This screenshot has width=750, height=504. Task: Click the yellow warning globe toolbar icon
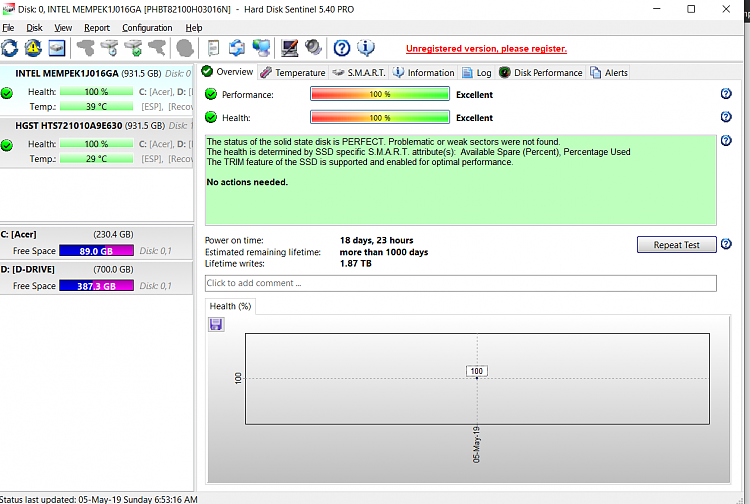click(33, 47)
